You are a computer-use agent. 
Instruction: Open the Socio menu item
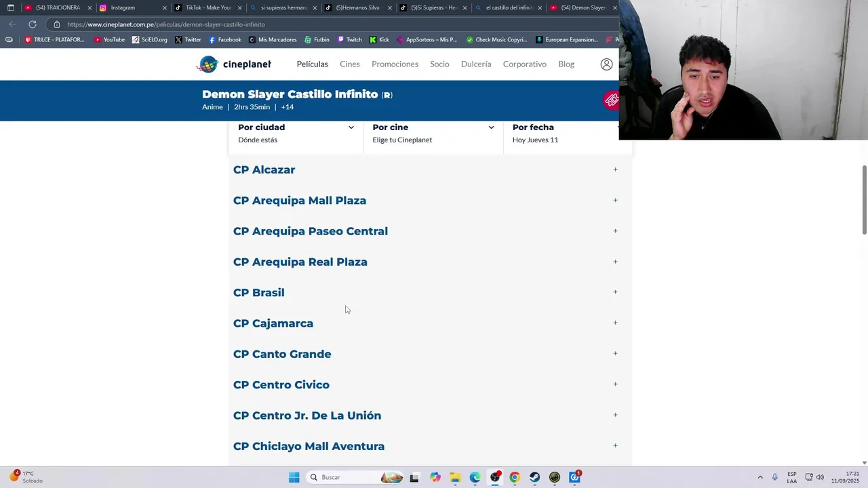[x=439, y=64]
